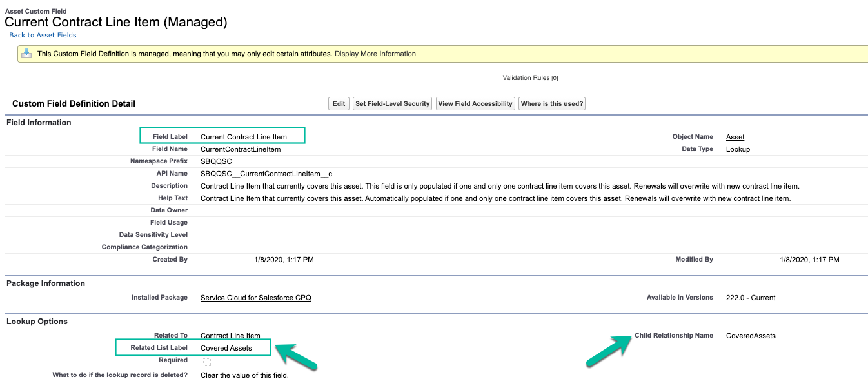Open Set Field-Level Security
868x390 pixels.
point(392,103)
